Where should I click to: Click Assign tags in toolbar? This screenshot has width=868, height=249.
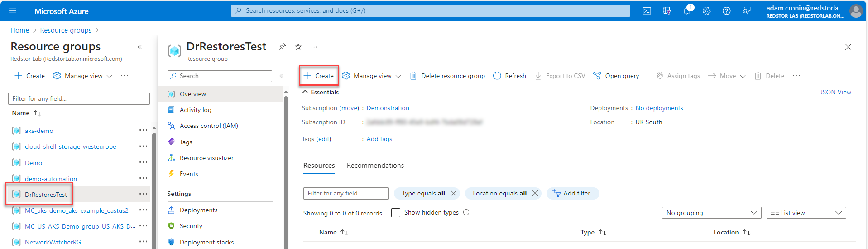point(678,76)
